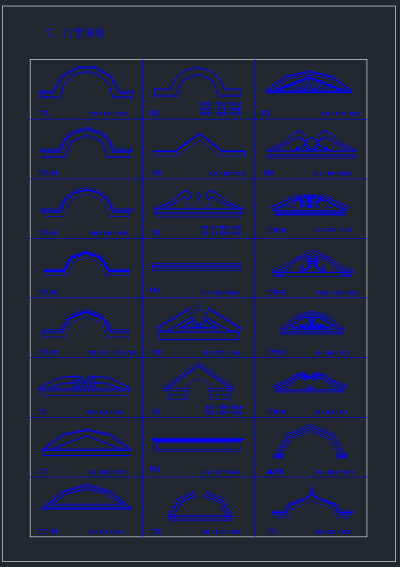Click the sheet title "7、门窗顶套"
Viewport: 400px width, 567px height.
(x=76, y=33)
